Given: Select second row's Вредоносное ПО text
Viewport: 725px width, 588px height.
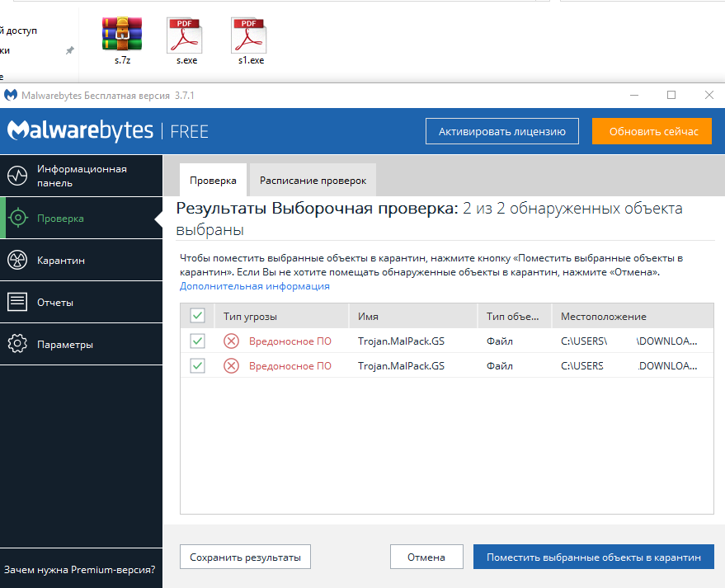Looking at the screenshot, I should 290,366.
